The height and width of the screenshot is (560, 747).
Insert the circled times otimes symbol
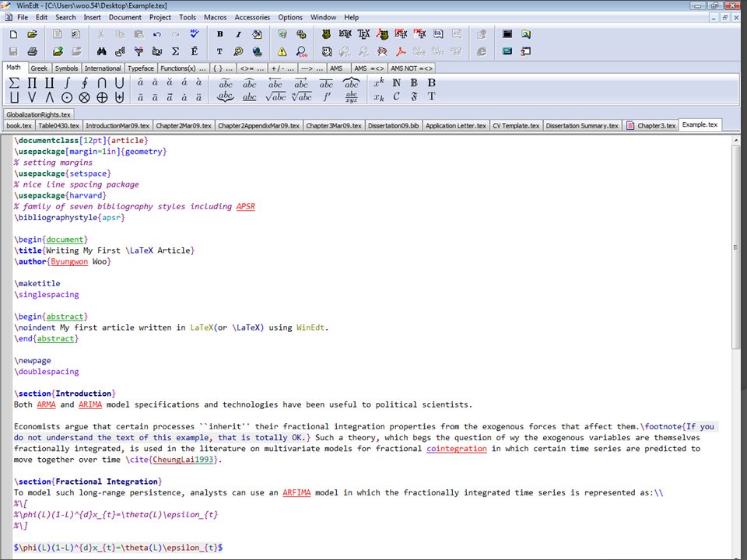[84, 98]
